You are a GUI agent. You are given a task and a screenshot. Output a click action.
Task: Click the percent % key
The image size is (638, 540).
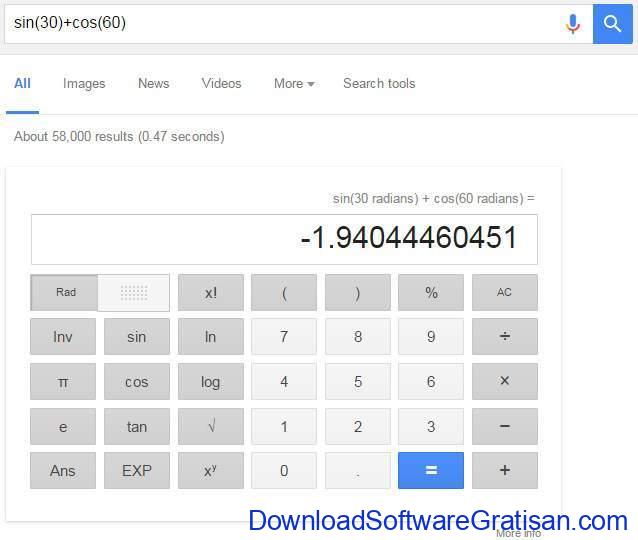click(x=431, y=292)
